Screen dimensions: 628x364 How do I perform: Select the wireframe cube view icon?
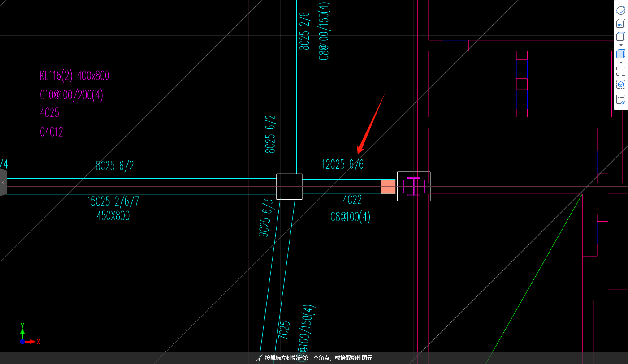pos(620,37)
